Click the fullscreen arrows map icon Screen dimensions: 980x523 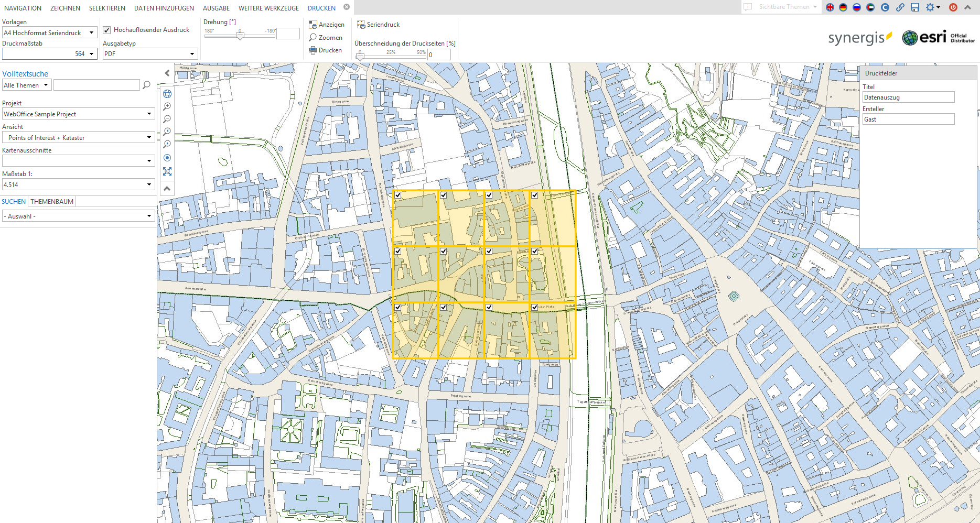point(167,171)
